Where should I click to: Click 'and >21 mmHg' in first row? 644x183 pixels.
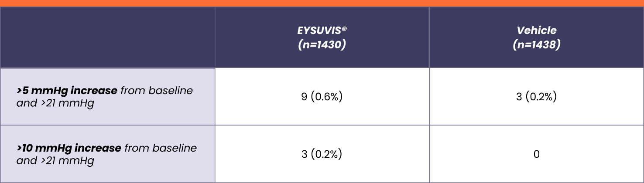pos(55,104)
